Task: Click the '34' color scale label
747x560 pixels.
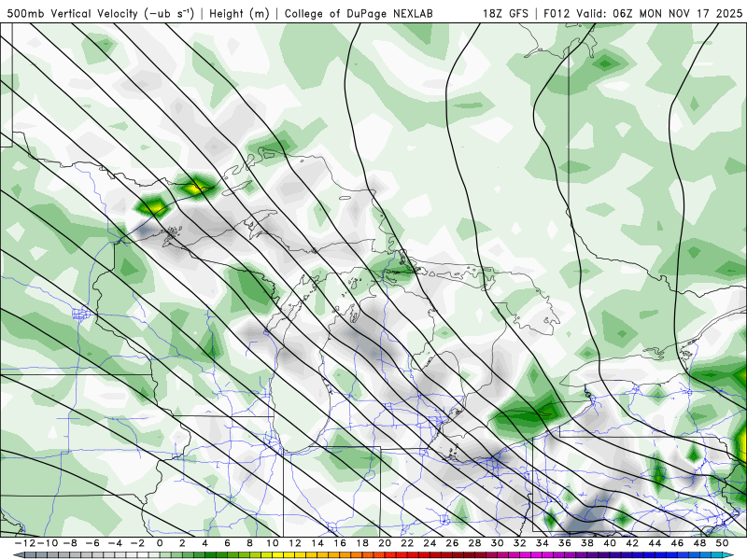Action: (x=543, y=543)
